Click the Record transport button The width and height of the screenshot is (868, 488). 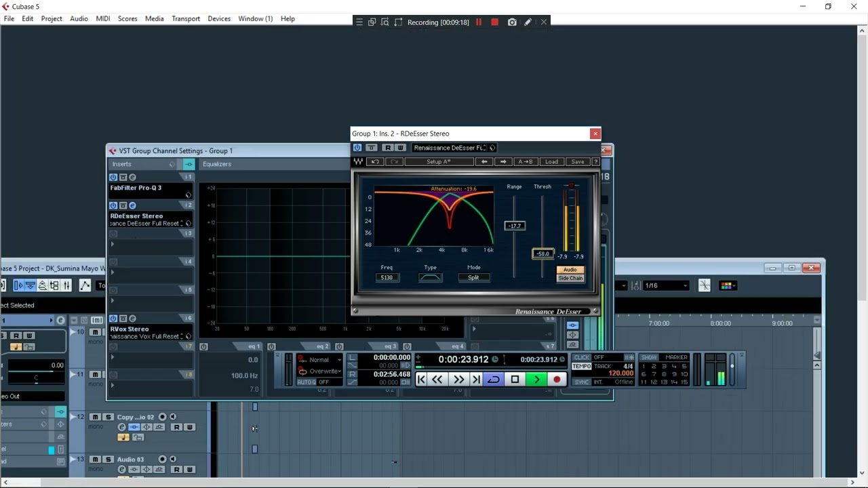(557, 380)
